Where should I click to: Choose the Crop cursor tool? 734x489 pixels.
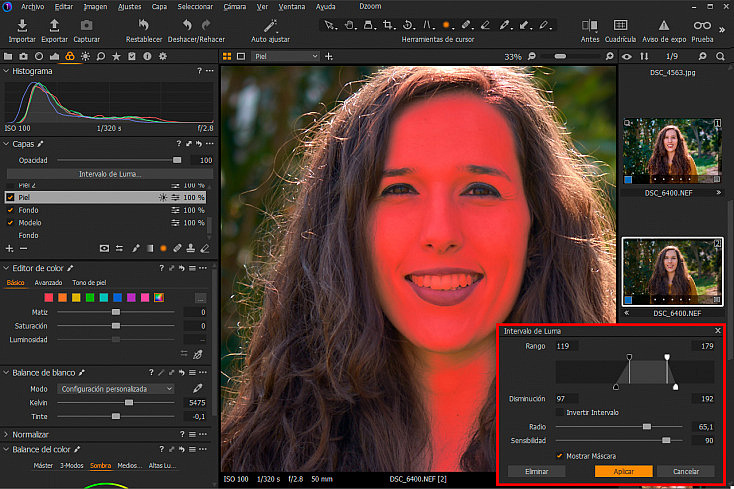[388, 25]
